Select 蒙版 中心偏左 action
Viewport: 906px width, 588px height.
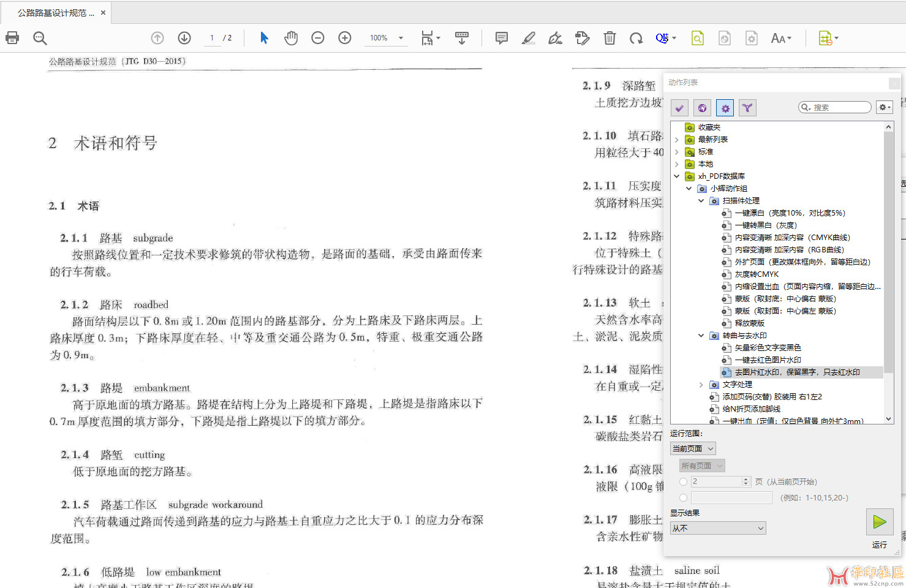tap(785, 311)
